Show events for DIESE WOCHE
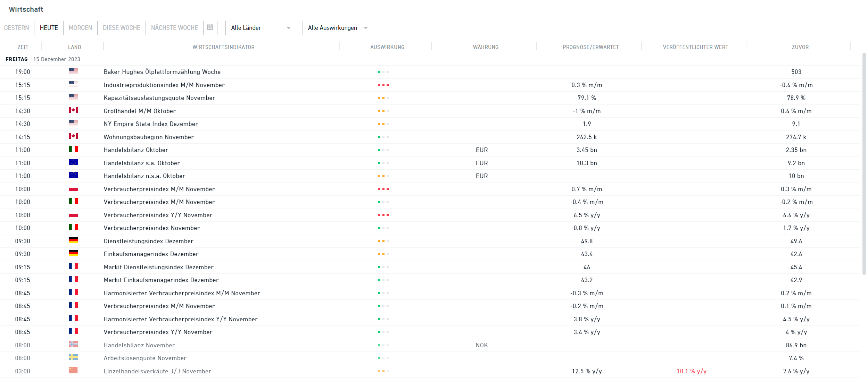This screenshot has height=381, width=868. [122, 28]
